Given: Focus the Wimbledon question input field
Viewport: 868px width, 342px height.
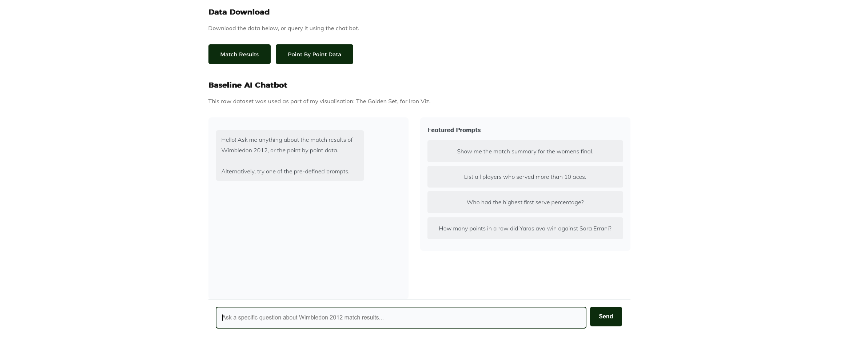Looking at the screenshot, I should (401, 317).
